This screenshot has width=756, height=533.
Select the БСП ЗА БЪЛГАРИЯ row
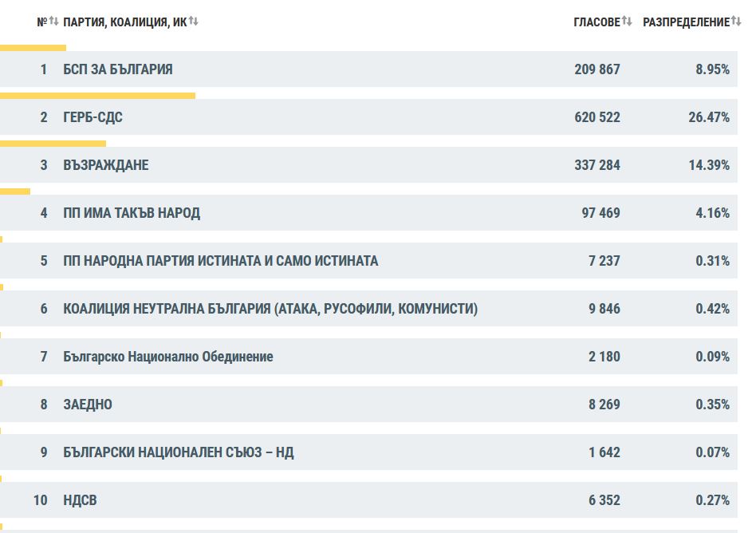coord(118,69)
